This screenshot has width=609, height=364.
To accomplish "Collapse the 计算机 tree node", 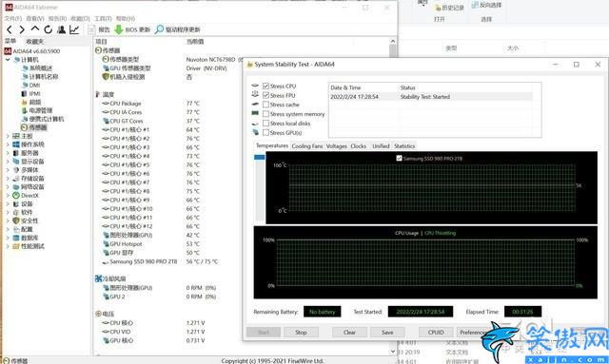I will 8,60.
